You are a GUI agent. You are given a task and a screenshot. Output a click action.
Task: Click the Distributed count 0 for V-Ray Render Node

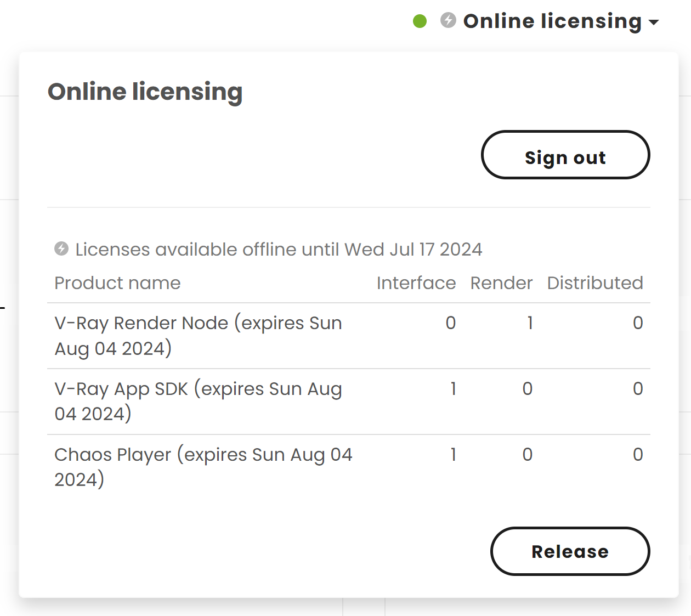tap(638, 323)
